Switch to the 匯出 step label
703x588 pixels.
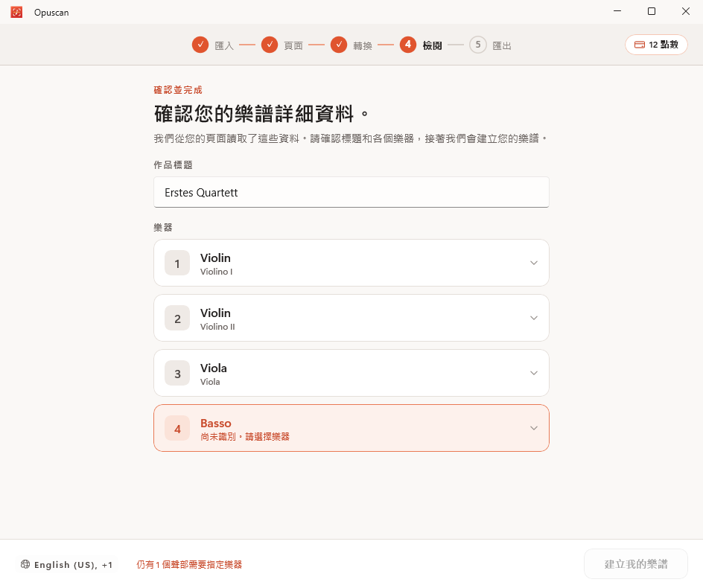tap(502, 45)
